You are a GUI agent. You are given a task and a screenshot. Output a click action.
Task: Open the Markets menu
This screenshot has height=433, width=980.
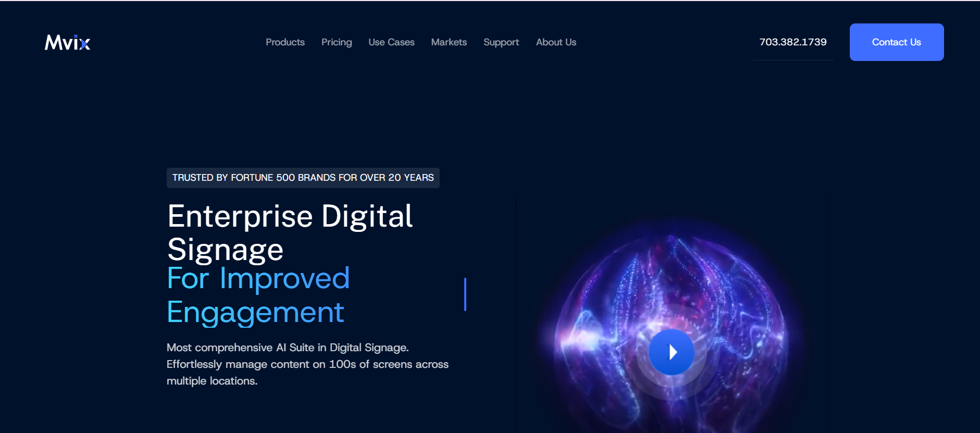click(449, 42)
